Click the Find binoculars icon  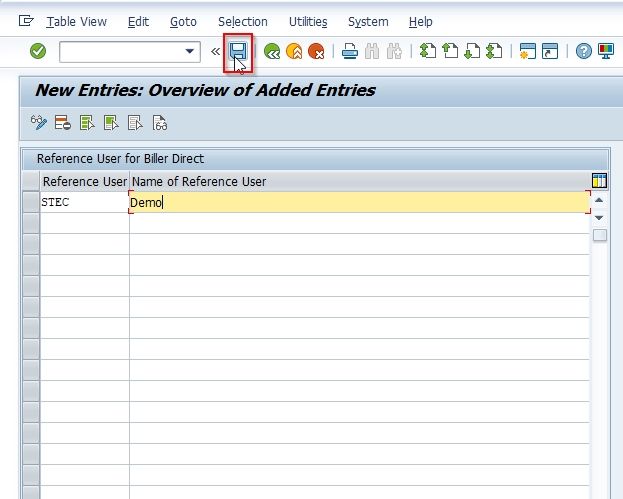(x=372, y=51)
